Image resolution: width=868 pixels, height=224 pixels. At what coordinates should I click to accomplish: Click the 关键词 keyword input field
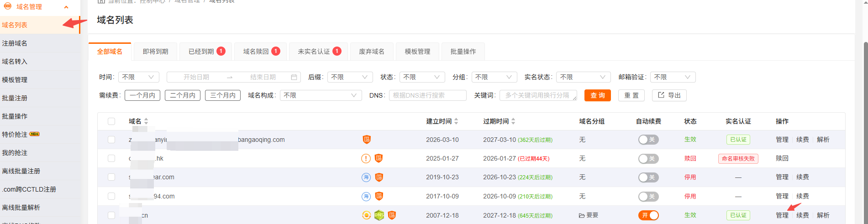(x=538, y=95)
